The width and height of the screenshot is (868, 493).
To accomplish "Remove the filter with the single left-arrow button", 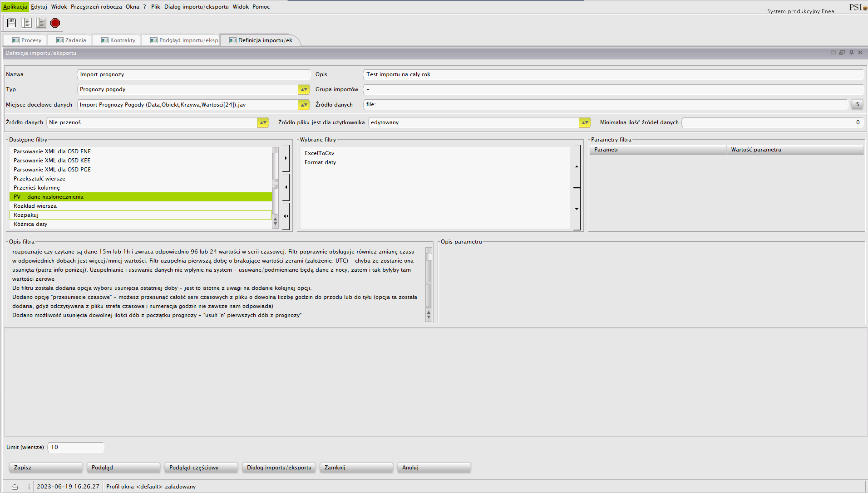I will tap(286, 187).
